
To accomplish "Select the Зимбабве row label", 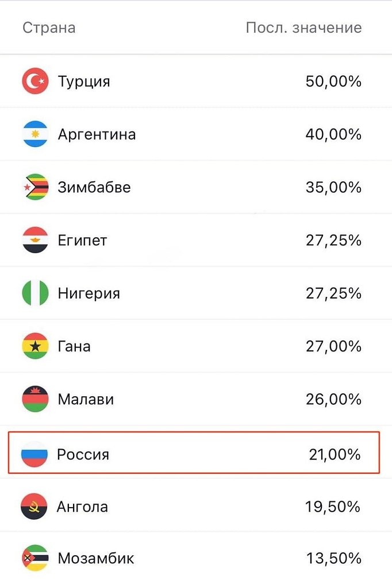I will pos(94,187).
